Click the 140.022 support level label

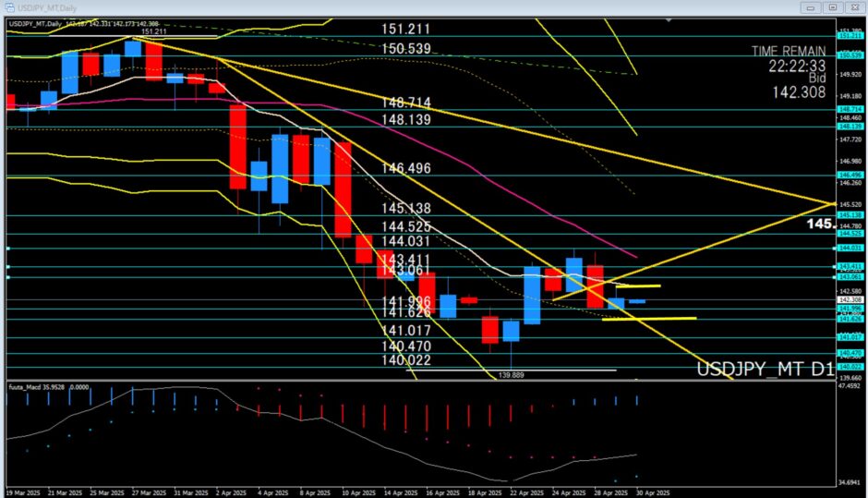point(405,360)
